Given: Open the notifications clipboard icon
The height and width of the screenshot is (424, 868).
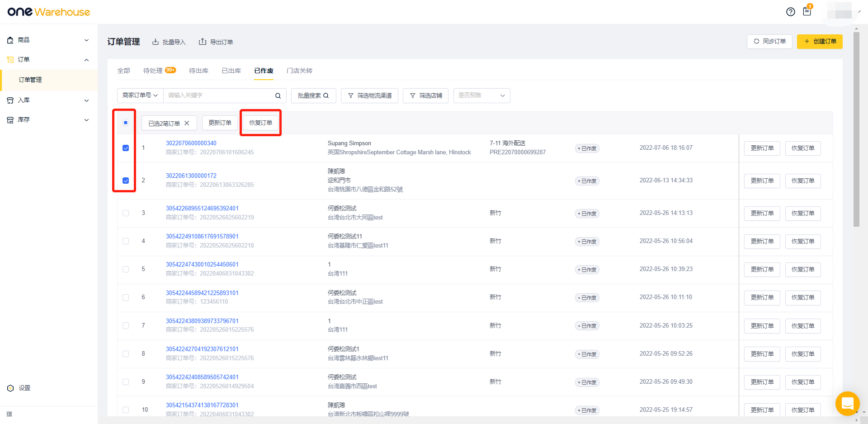Looking at the screenshot, I should (807, 11).
